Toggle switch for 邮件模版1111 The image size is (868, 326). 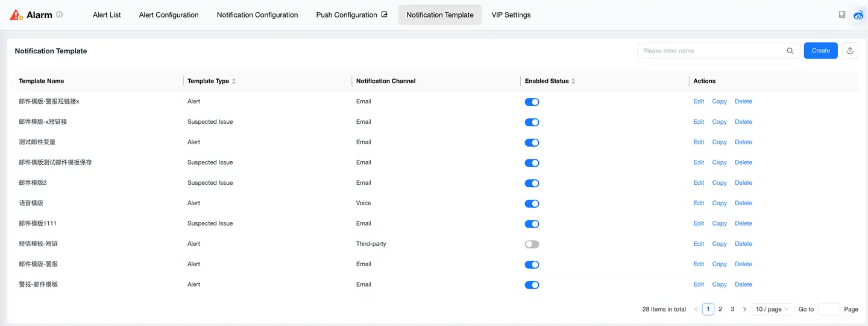click(532, 224)
